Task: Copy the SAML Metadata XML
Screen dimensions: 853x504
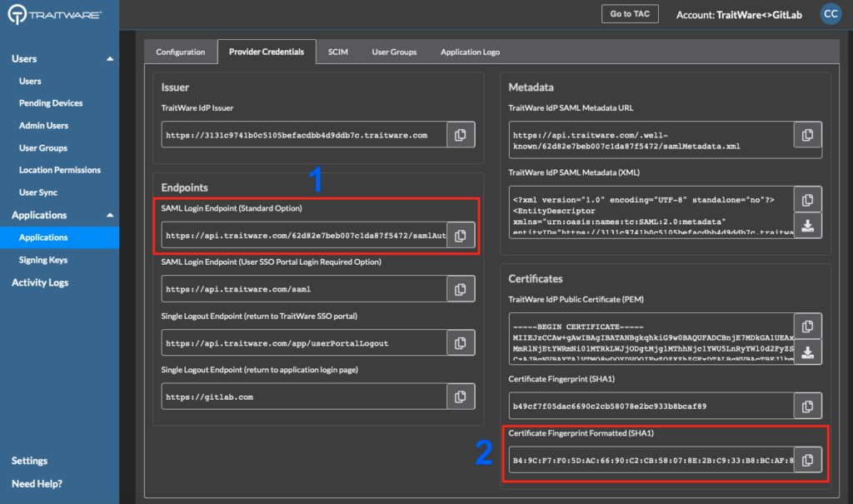Action: (x=807, y=200)
